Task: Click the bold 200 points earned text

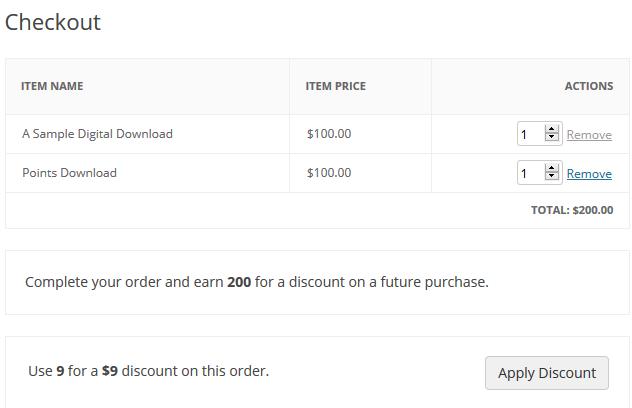Action: pos(239,282)
